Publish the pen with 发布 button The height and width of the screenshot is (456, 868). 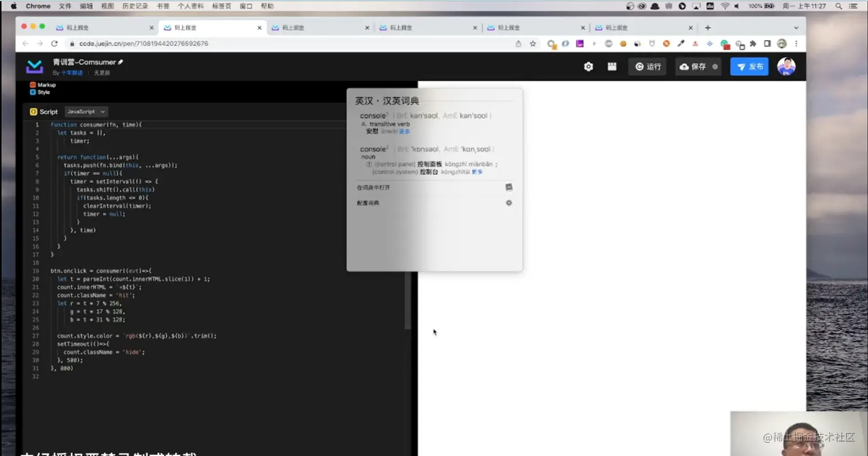click(x=749, y=67)
